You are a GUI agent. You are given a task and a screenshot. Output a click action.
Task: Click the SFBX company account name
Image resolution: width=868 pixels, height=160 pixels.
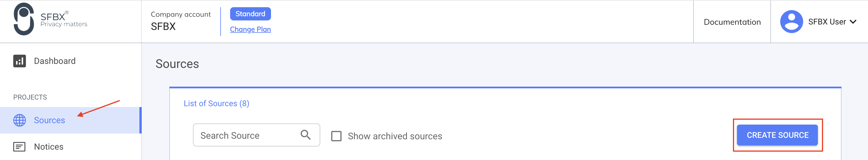[x=163, y=26]
